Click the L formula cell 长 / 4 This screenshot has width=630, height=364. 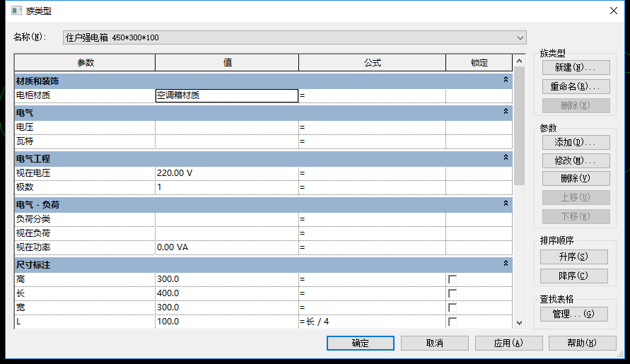(372, 322)
